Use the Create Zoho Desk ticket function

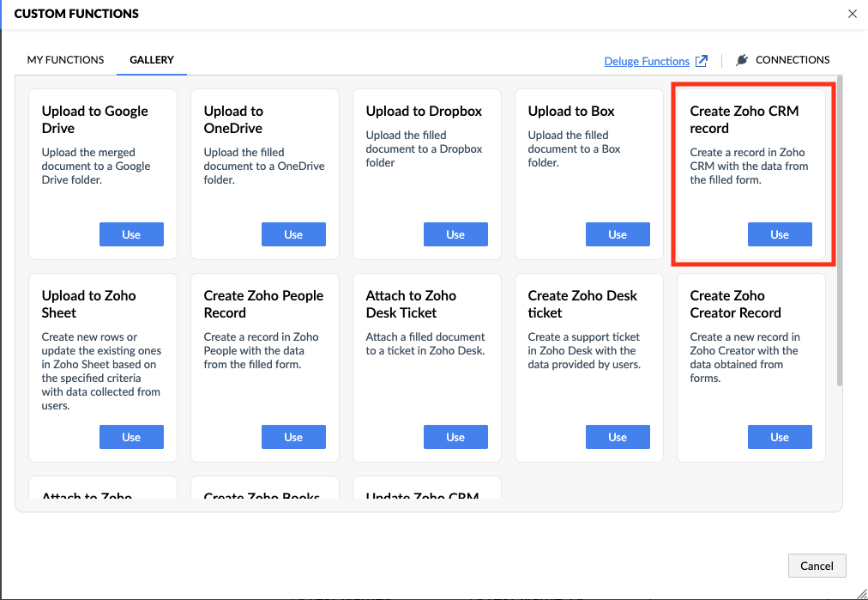click(x=618, y=437)
